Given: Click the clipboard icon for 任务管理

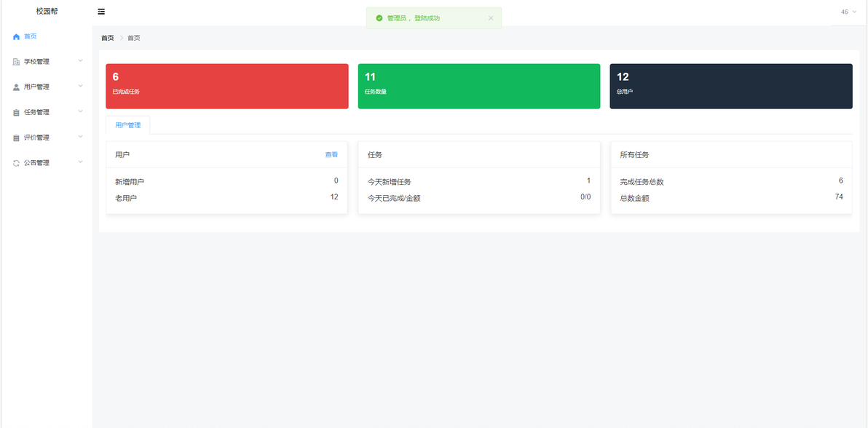Looking at the screenshot, I should (16, 112).
